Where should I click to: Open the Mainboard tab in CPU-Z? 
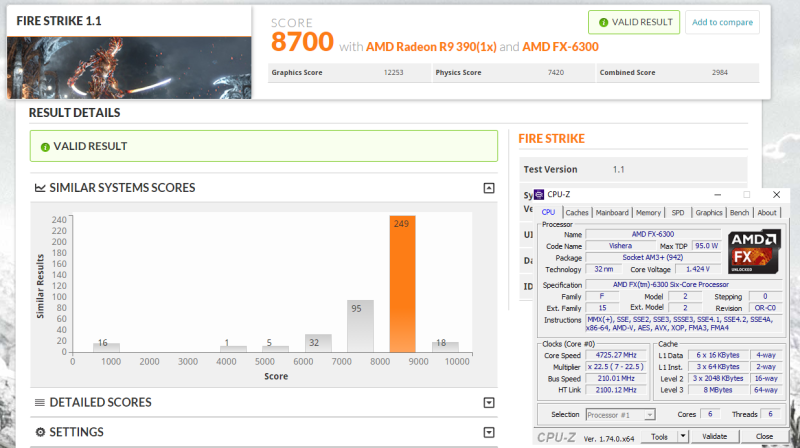[612, 213]
